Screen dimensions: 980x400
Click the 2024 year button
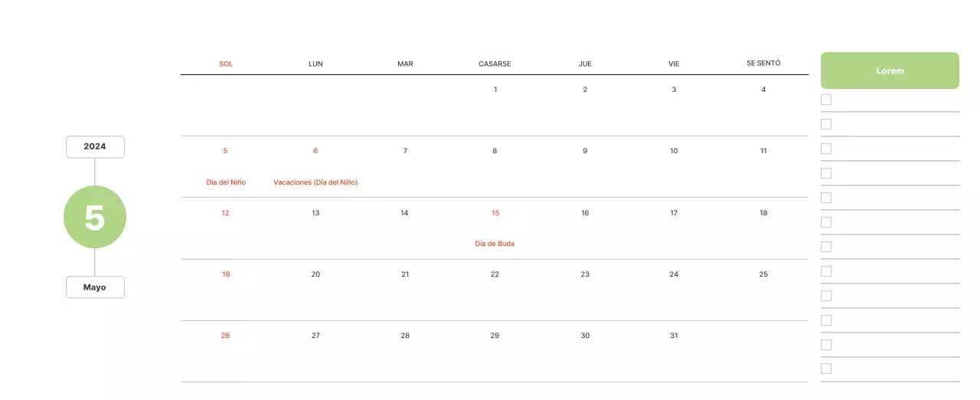[95, 146]
